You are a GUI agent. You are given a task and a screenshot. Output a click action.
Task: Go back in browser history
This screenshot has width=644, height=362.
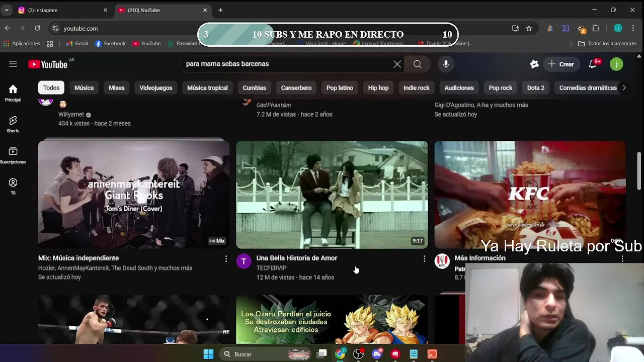pos(7,28)
